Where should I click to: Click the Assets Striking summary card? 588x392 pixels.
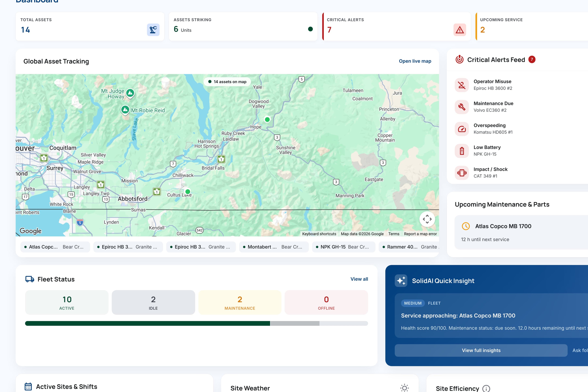pyautogui.click(x=243, y=26)
